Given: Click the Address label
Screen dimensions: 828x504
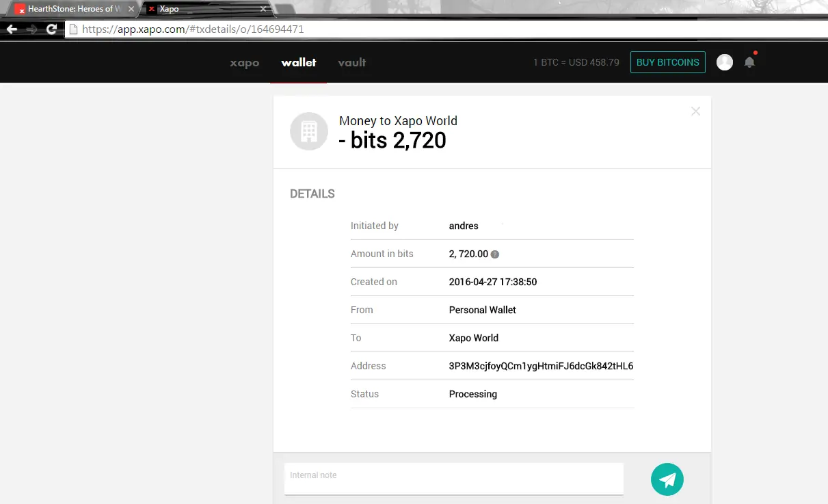Looking at the screenshot, I should click(369, 366).
